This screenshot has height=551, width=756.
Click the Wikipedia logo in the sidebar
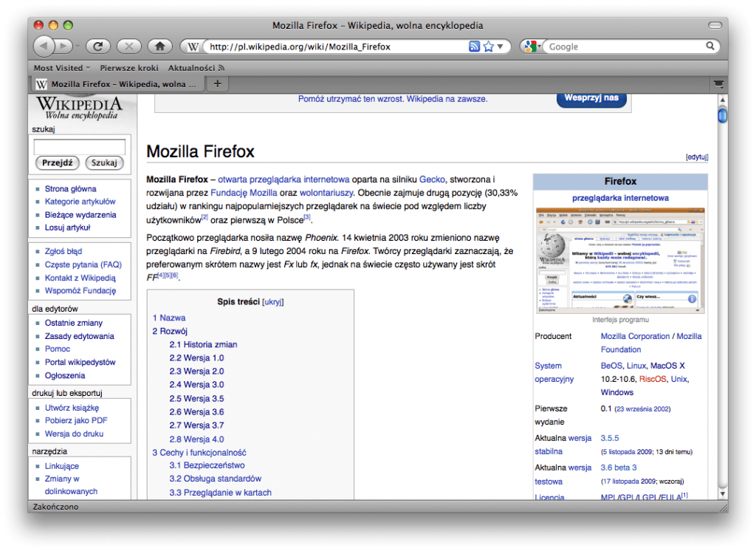pyautogui.click(x=80, y=108)
